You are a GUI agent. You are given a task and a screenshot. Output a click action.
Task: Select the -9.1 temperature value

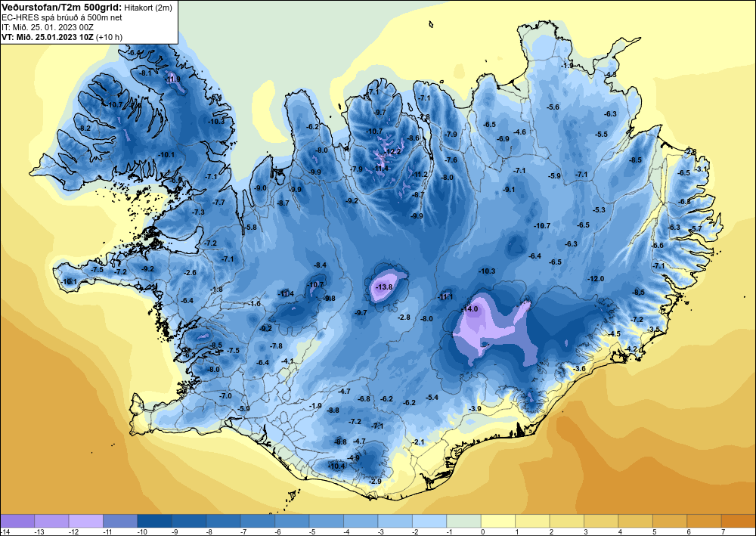pyautogui.click(x=509, y=190)
